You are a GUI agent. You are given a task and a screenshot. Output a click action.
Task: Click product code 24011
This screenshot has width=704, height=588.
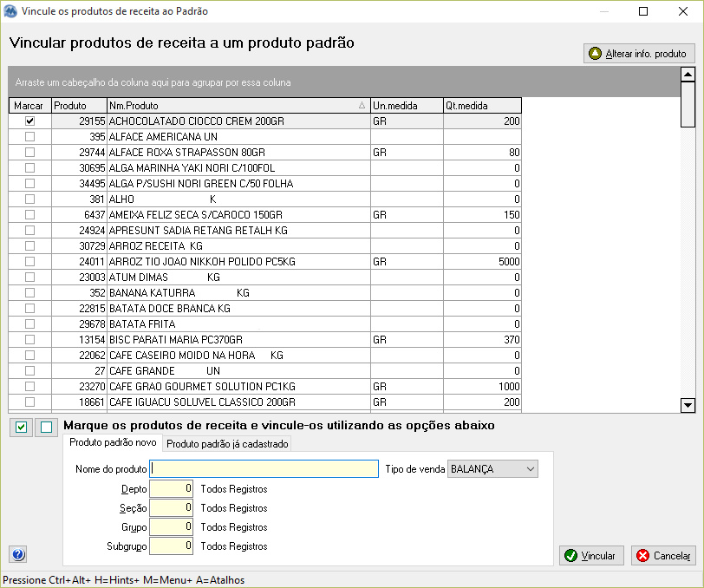(92, 261)
